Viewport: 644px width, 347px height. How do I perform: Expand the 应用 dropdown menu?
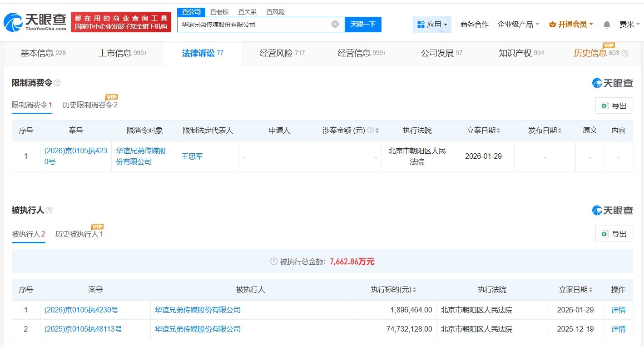point(432,25)
